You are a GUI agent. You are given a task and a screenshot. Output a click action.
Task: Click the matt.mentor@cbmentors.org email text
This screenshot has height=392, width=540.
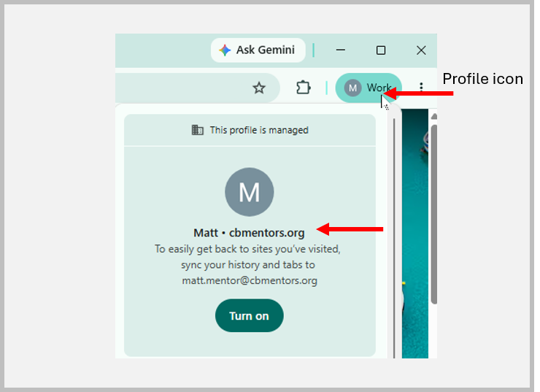click(250, 280)
